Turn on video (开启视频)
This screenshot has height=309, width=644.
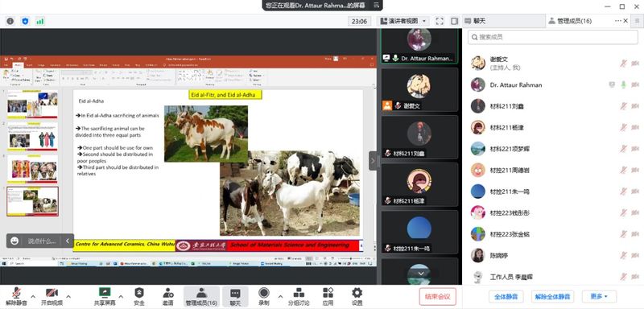52,296
